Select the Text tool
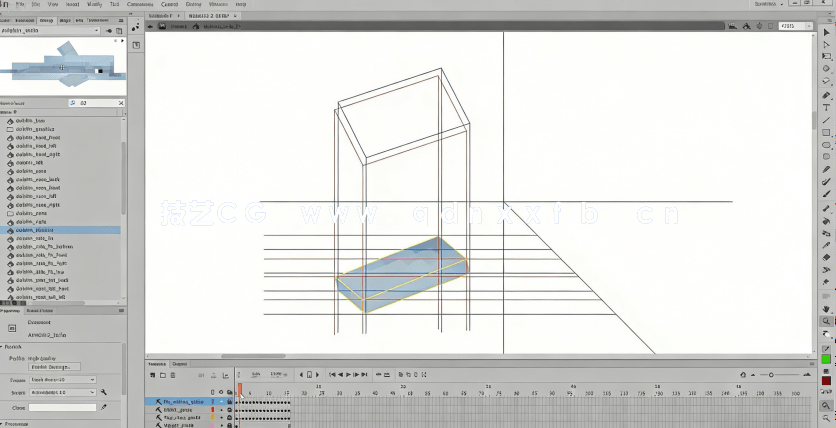This screenshot has height=428, width=836. coord(827,107)
